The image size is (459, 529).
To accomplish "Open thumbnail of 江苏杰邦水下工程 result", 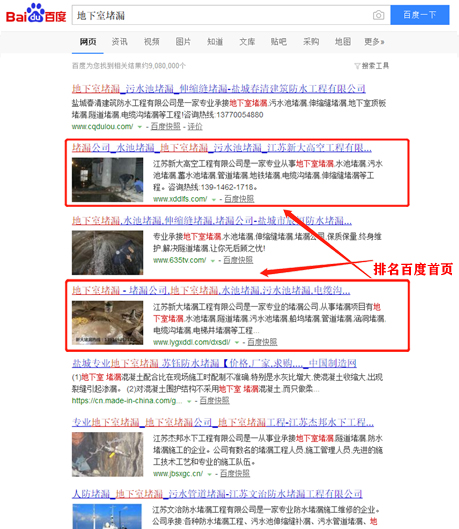I will 107,454.
